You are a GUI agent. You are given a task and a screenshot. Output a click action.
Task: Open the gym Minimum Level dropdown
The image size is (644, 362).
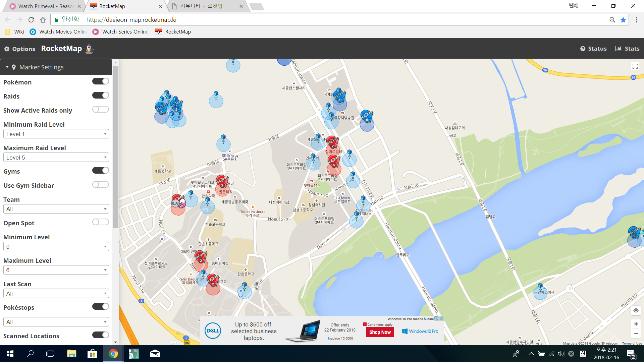(56, 247)
